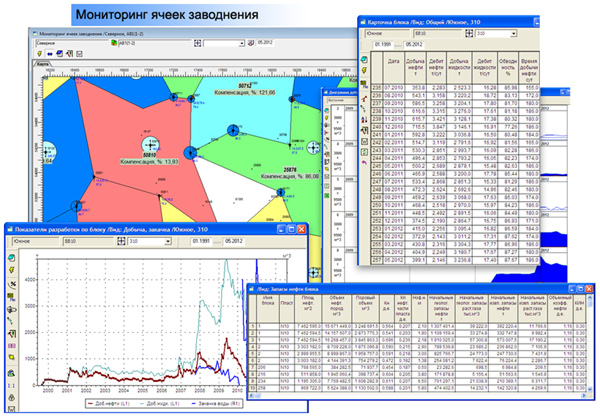Select row 241 dated 01.2011
The image size is (600, 419).
[455, 135]
